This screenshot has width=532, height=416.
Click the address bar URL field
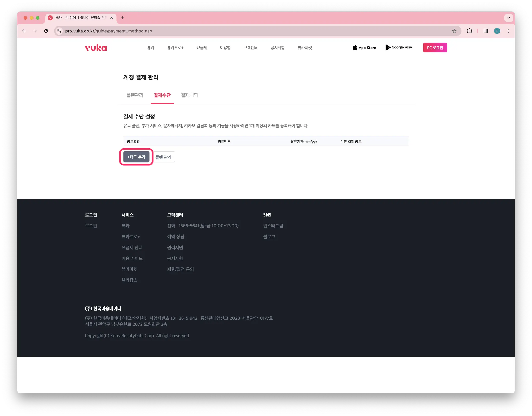(x=234, y=31)
